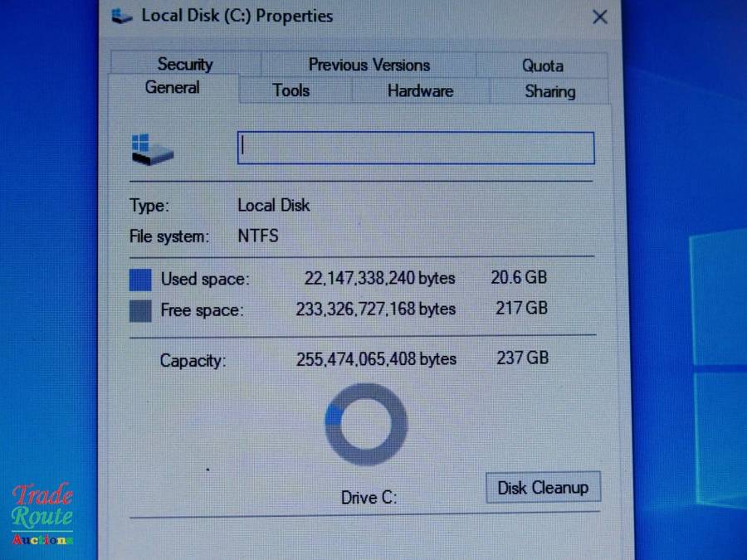Click the Disk Cleanup button

tap(543, 487)
